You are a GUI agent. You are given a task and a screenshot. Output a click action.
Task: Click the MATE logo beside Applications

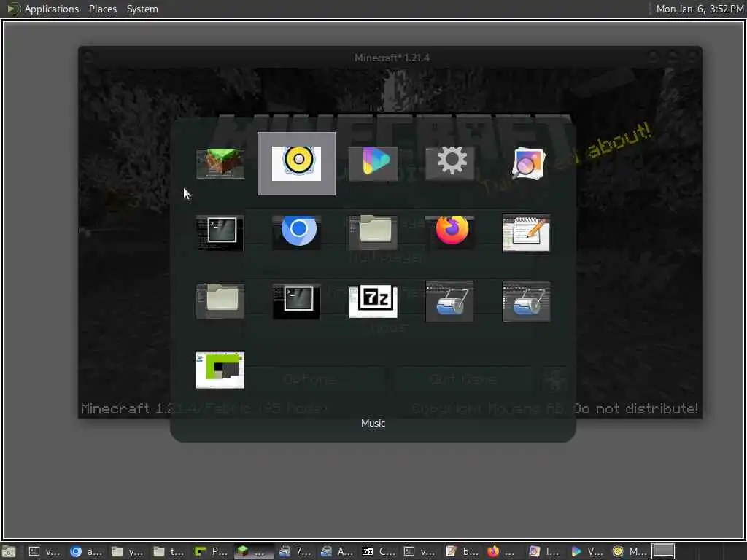pos(13,9)
